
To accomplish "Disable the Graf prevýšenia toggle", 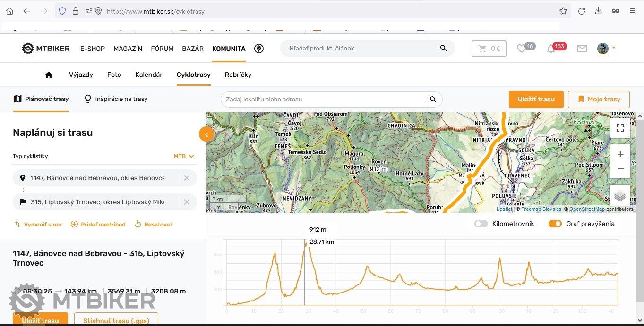I will (555, 224).
